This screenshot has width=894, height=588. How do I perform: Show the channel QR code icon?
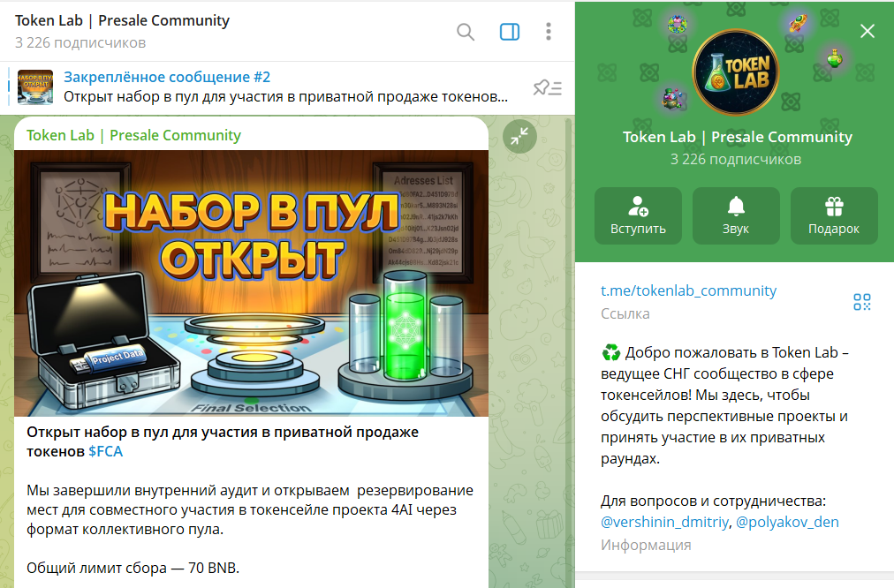862,302
